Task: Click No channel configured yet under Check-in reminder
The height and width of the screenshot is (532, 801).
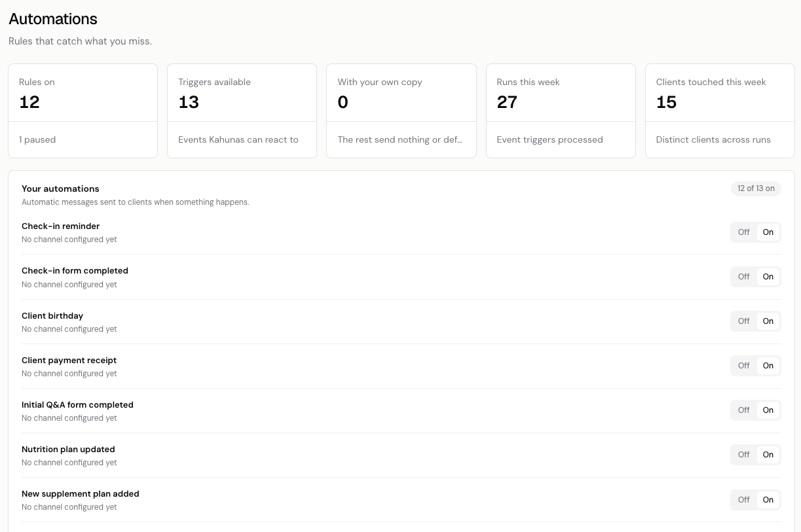Action: (x=69, y=239)
